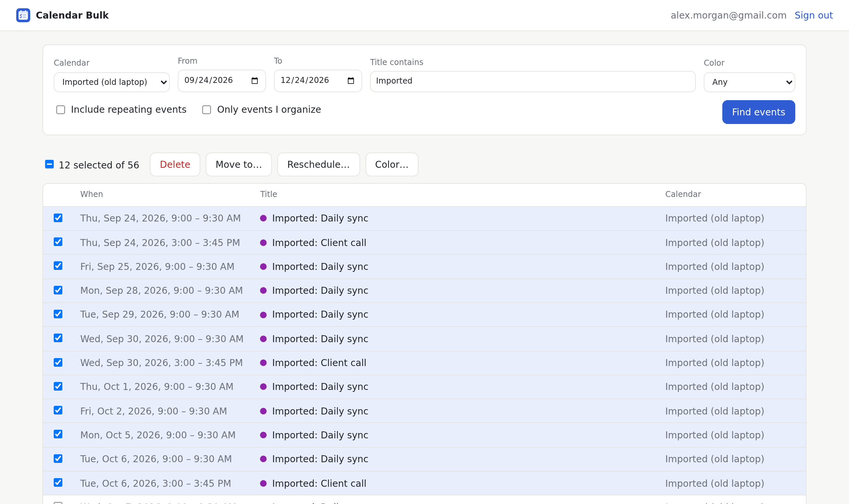Image resolution: width=849 pixels, height=504 pixels.
Task: Click the Calendar Bulk logo icon
Action: click(x=23, y=15)
